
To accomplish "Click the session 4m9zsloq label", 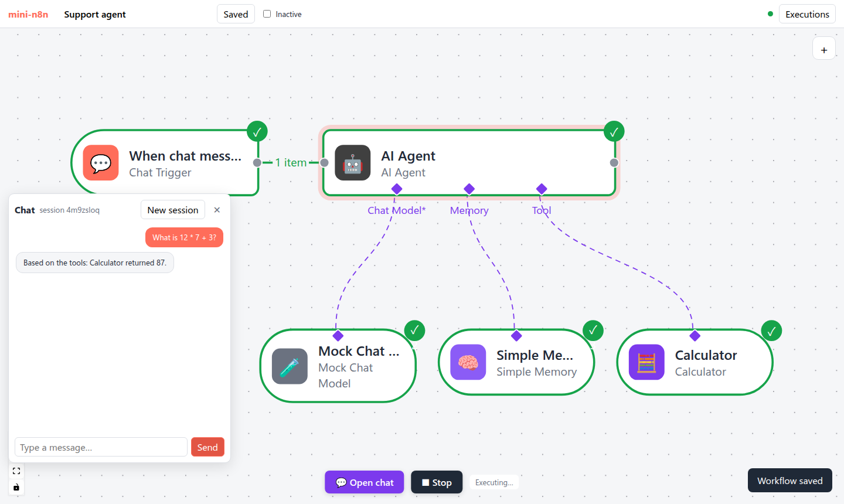I will (x=69, y=210).
